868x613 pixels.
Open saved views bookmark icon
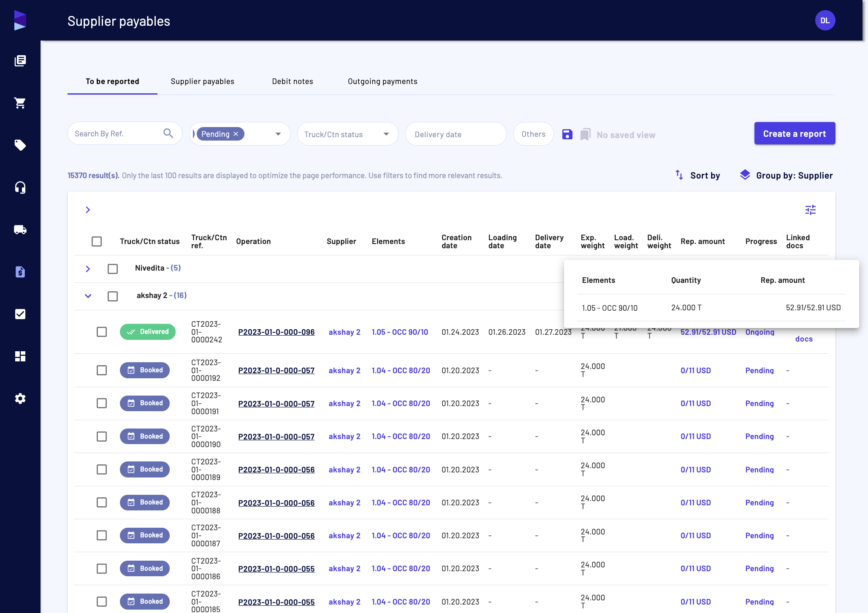[585, 134]
